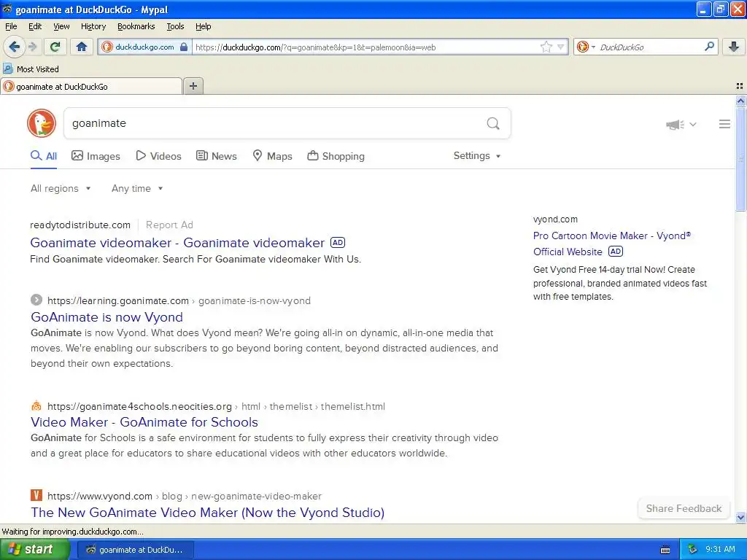Click the magnifier in browser search box
The image size is (747, 560).
point(709,46)
